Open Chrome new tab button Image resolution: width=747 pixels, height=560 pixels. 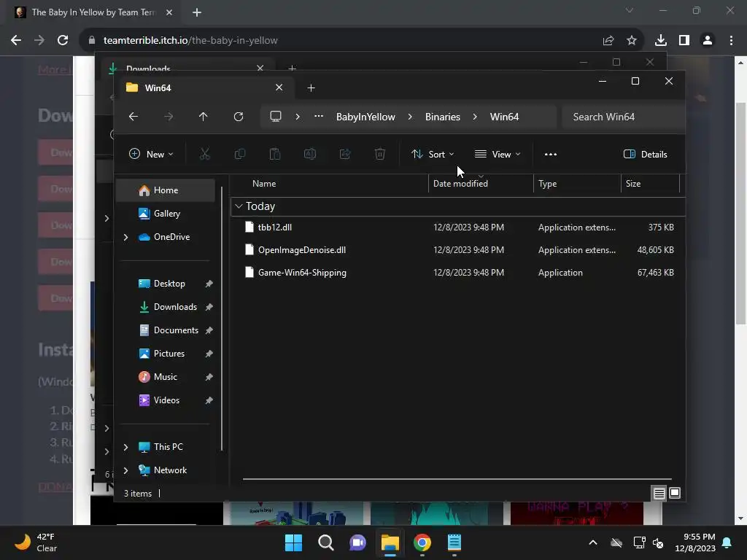click(197, 12)
